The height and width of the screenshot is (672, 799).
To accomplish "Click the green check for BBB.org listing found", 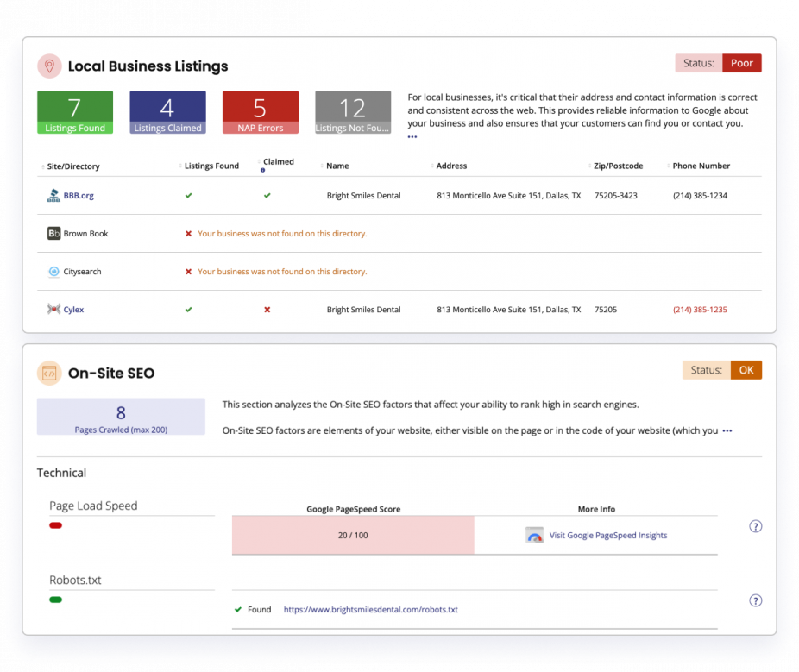I will click(x=189, y=196).
